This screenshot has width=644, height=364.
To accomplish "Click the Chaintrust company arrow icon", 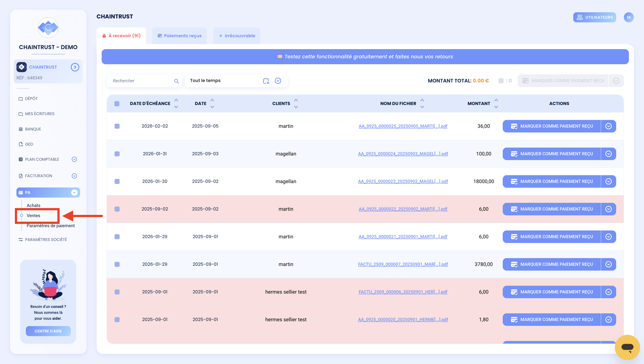I will pyautogui.click(x=75, y=67).
